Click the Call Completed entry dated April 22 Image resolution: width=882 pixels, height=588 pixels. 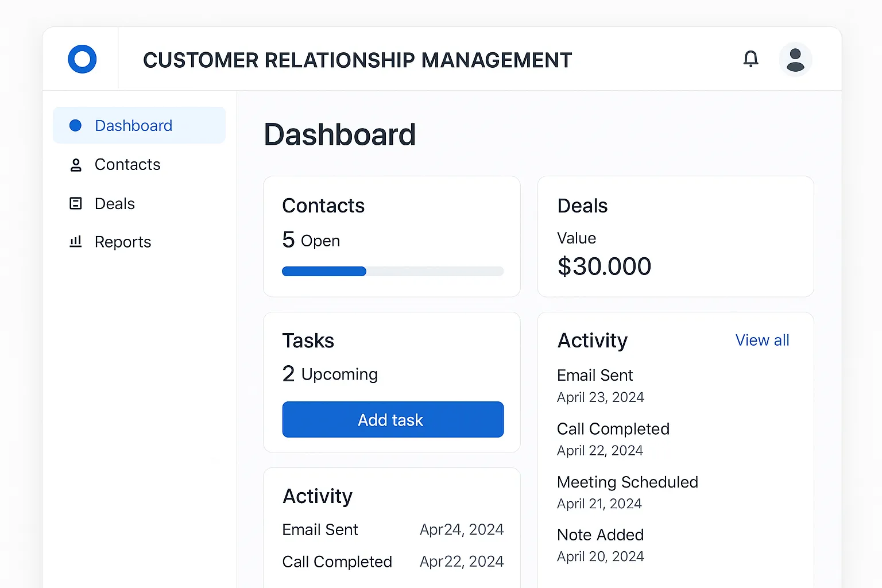pos(613,429)
